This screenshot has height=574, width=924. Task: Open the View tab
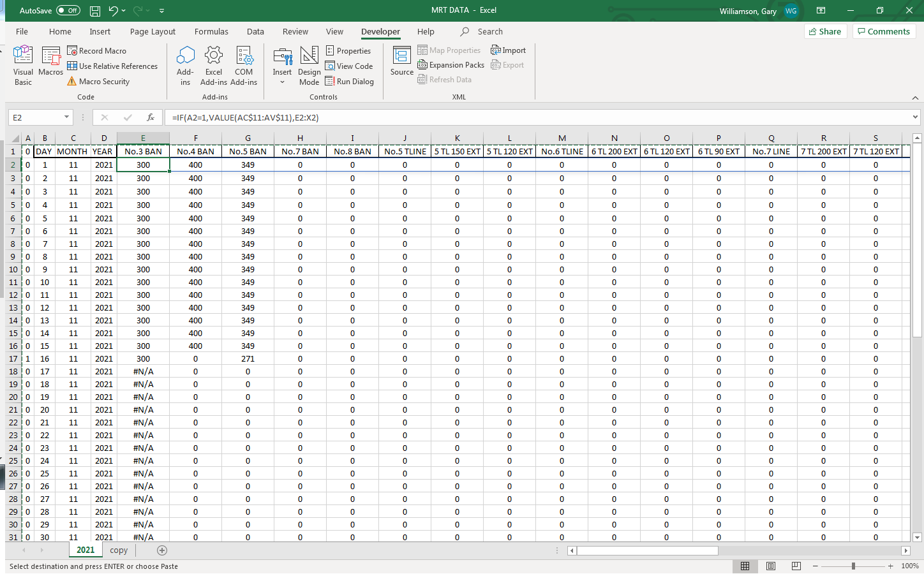334,31
